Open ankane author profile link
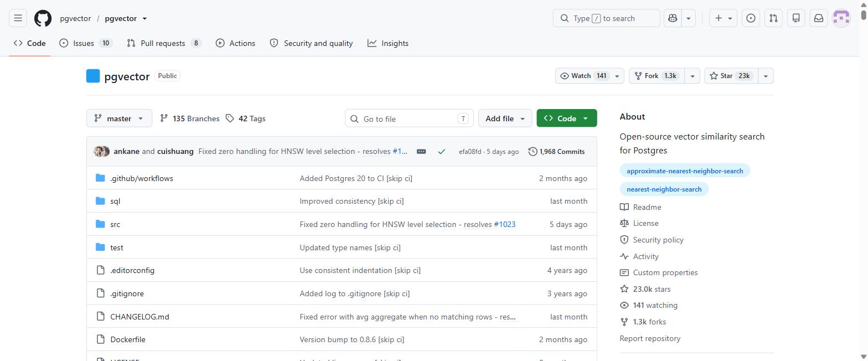Viewport: 868px width, 361px height. click(126, 151)
